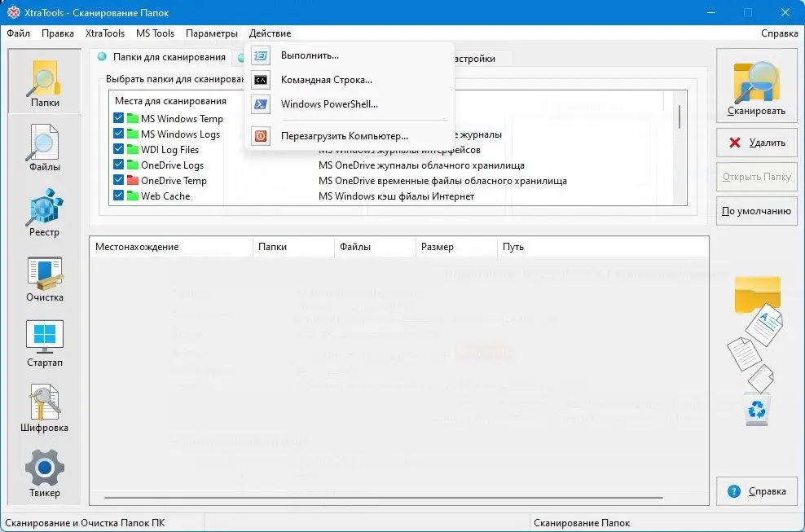This screenshot has height=532, width=805.
Task: Click the green folder icon for Web Cache
Action: [133, 196]
